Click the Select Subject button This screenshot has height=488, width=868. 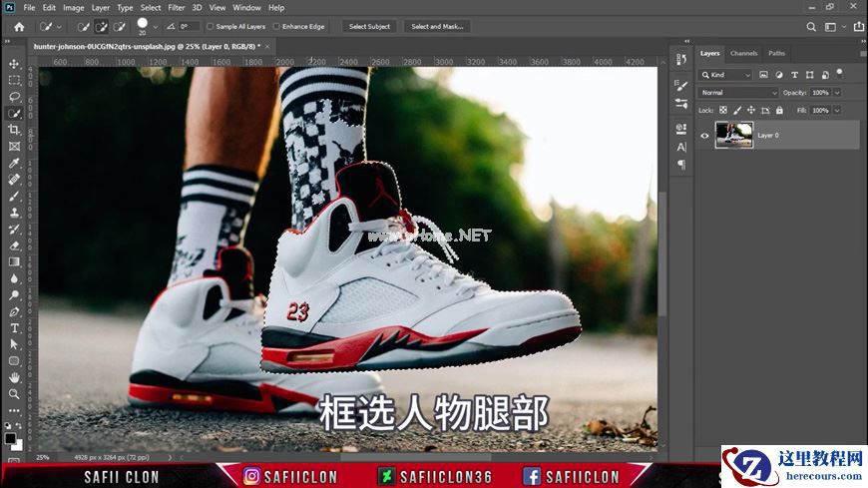click(x=369, y=26)
